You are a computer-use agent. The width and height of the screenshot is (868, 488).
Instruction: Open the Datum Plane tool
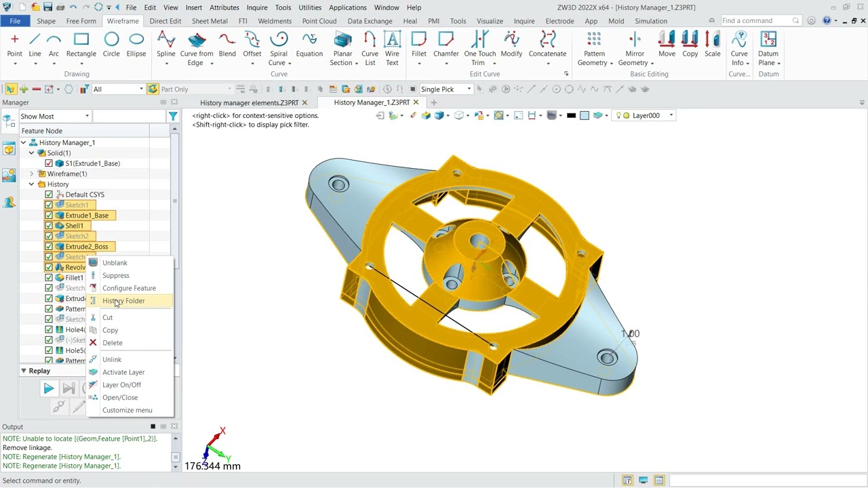768,49
